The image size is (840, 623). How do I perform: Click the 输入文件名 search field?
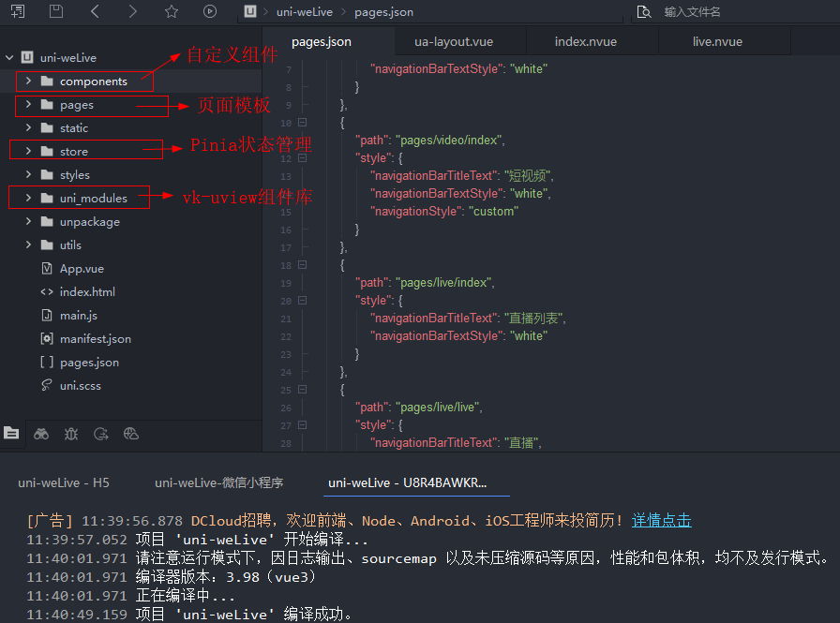click(x=731, y=12)
